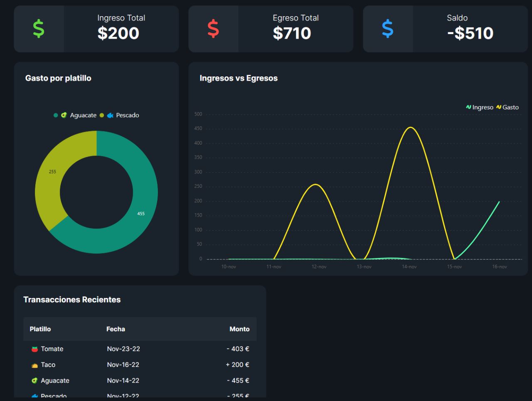Viewport: 532px width, 401px height.
Task: Click the 15-nov x-axis label
Action: pos(455,267)
